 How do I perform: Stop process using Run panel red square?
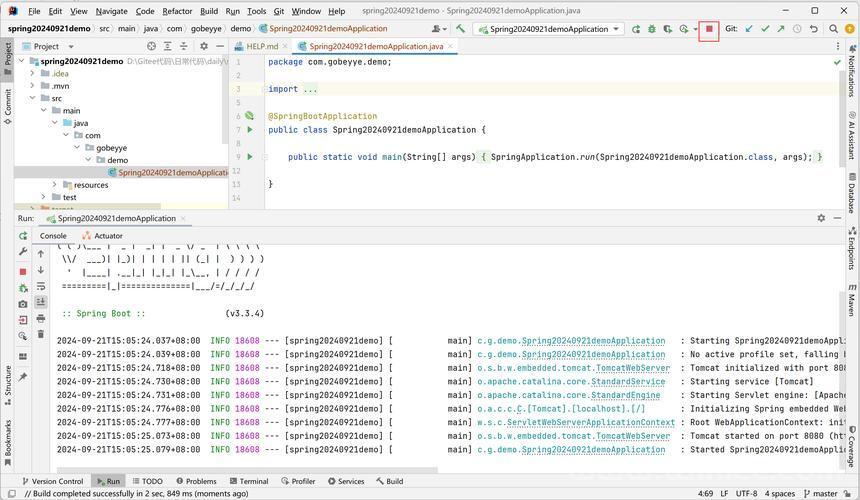point(23,271)
